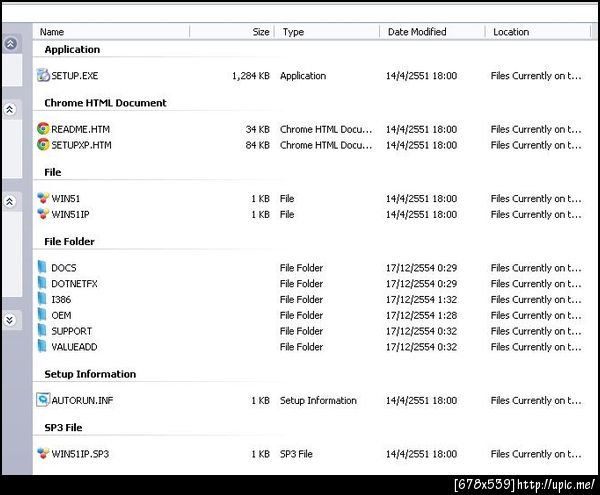Select the DOCS folder name
This screenshot has width=600, height=495.
pyautogui.click(x=64, y=268)
